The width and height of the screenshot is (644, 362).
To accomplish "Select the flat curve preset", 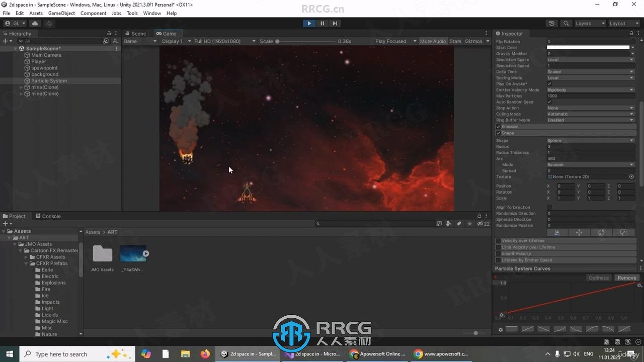I will pyautogui.click(x=511, y=329).
